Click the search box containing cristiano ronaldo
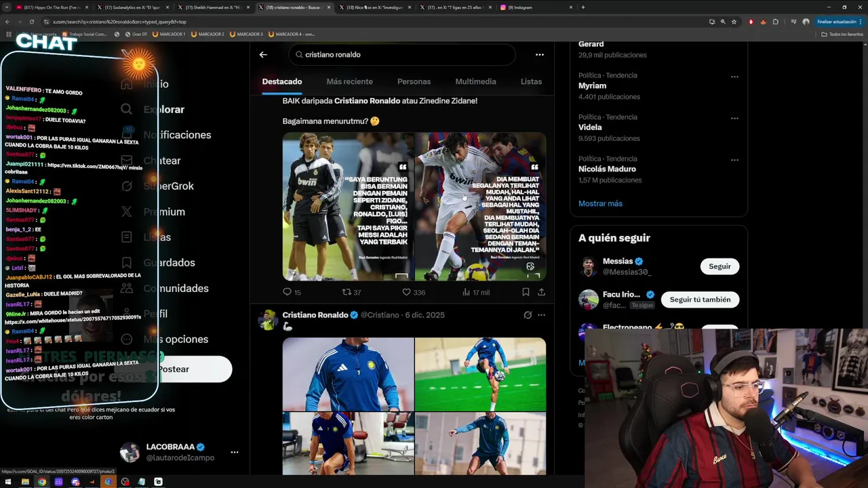This screenshot has width=868, height=488. click(x=401, y=55)
